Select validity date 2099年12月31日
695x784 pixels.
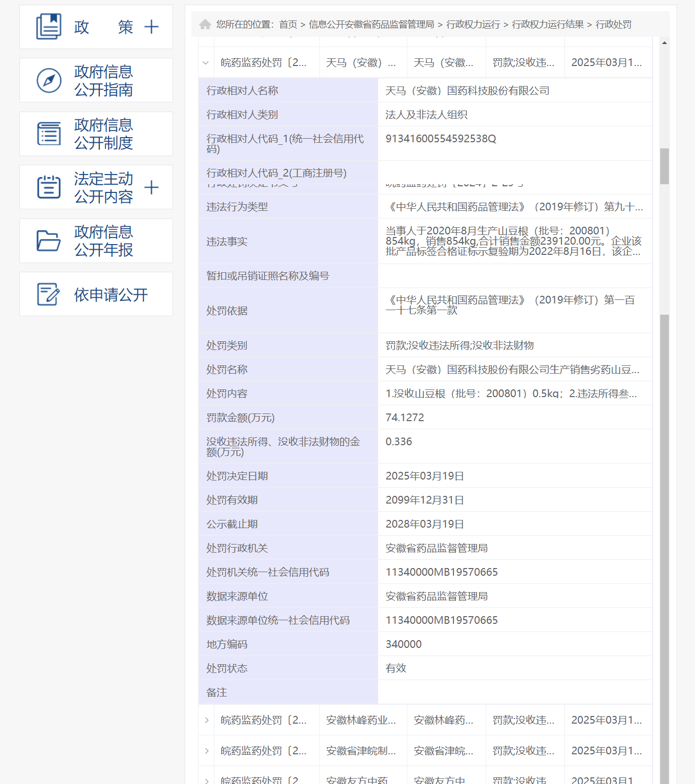(425, 500)
